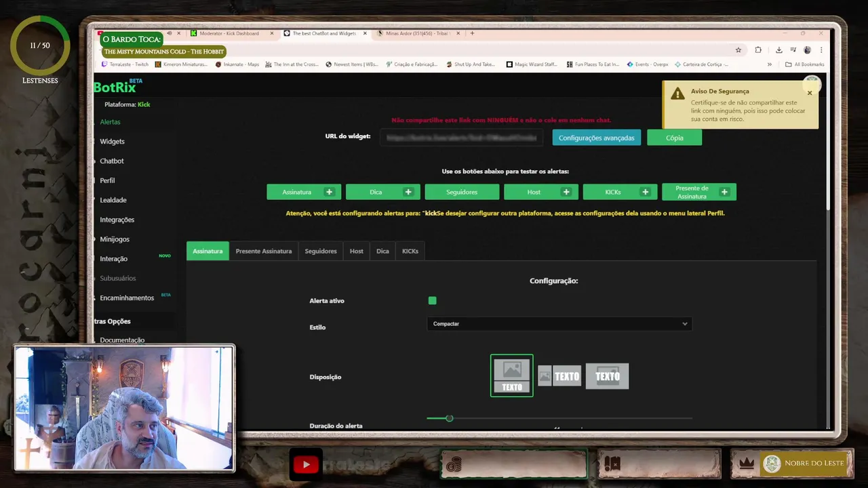Switch to Presente Assinatura tab
Viewport: 868px width, 488px height.
pos(264,251)
